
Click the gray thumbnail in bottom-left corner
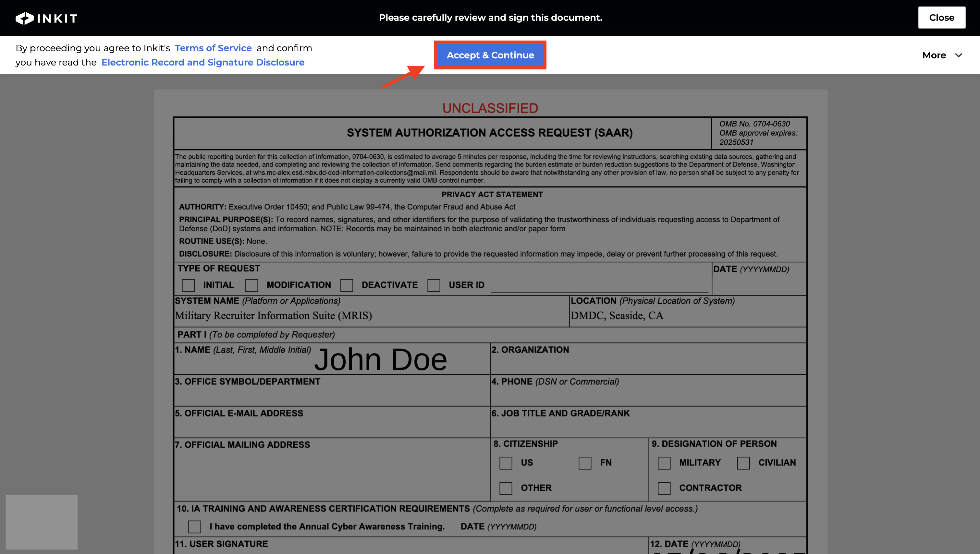point(42,522)
